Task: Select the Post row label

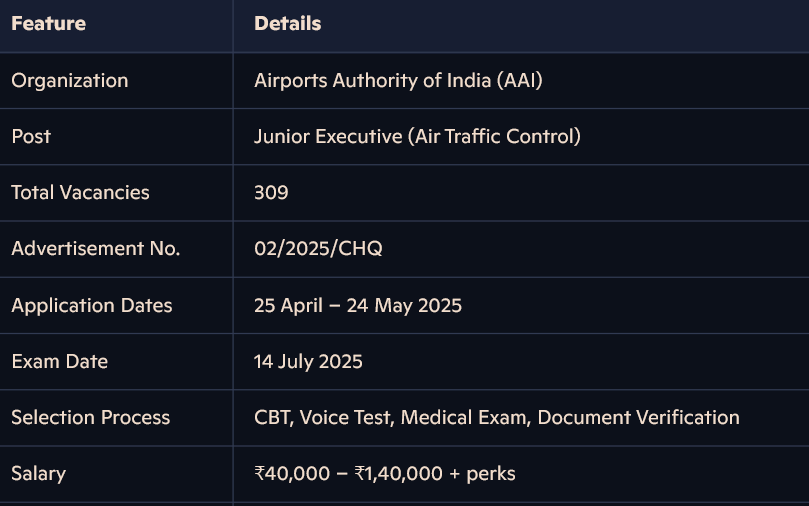Action: coord(31,137)
